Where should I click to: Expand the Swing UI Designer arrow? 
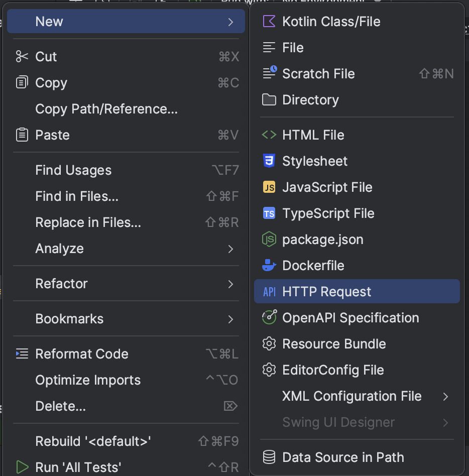445,423
